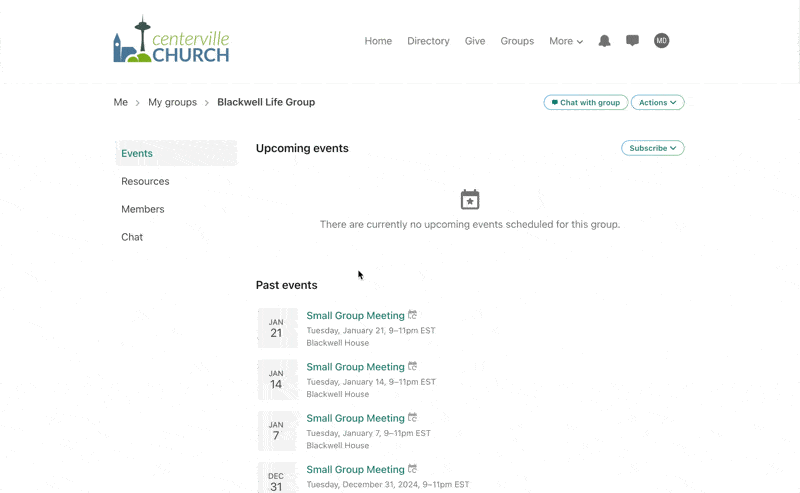This screenshot has height=493, width=800.
Task: Open the notifications bell icon
Action: [604, 41]
